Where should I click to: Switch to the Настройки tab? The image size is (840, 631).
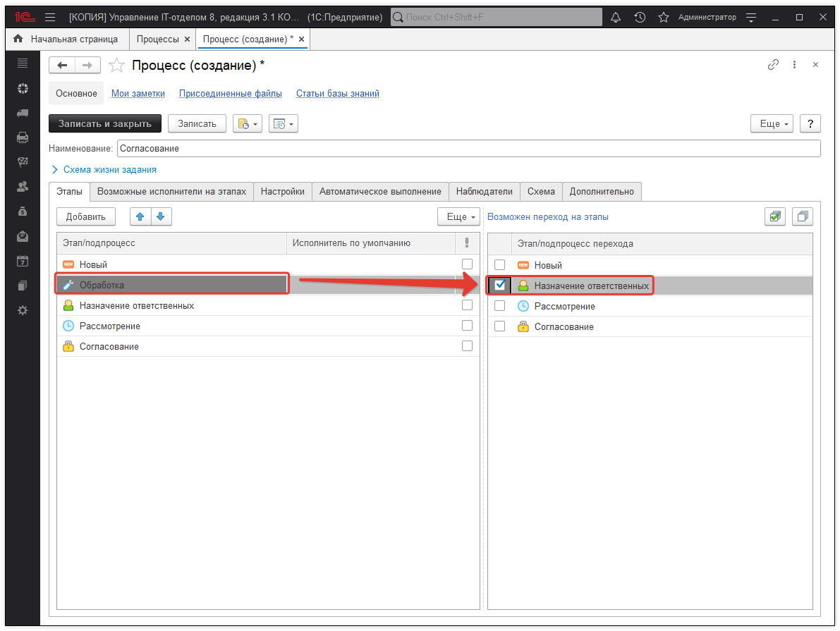coord(282,191)
